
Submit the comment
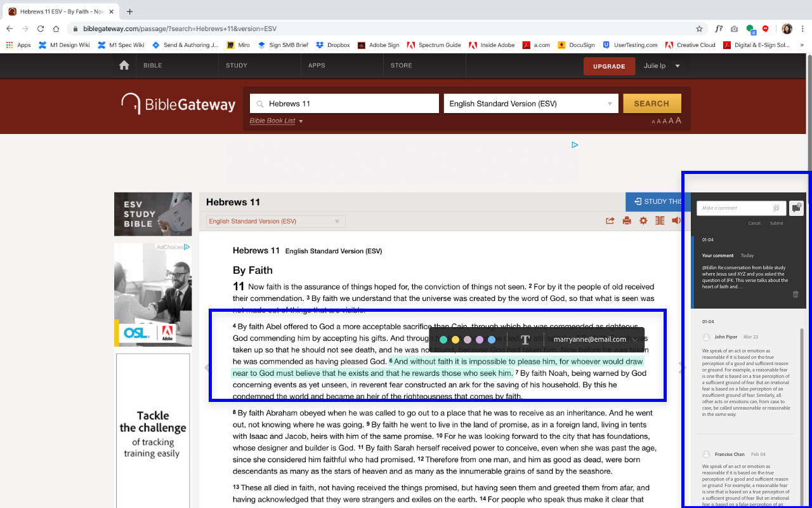(776, 223)
